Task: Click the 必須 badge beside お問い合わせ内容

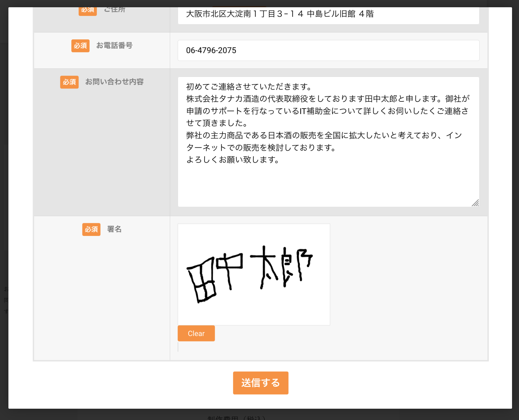Action: click(x=69, y=82)
